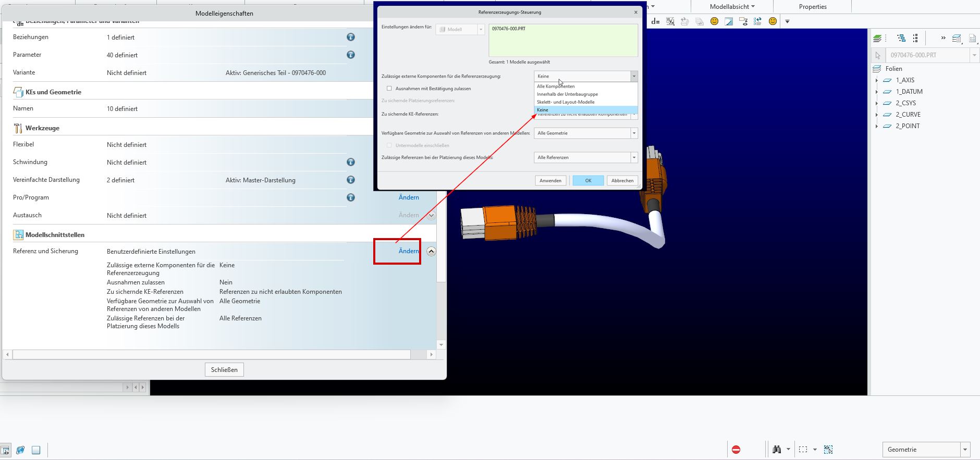Click the green model list box showing 0970476-000.PRT
The image size is (980, 460).
[x=563, y=40]
